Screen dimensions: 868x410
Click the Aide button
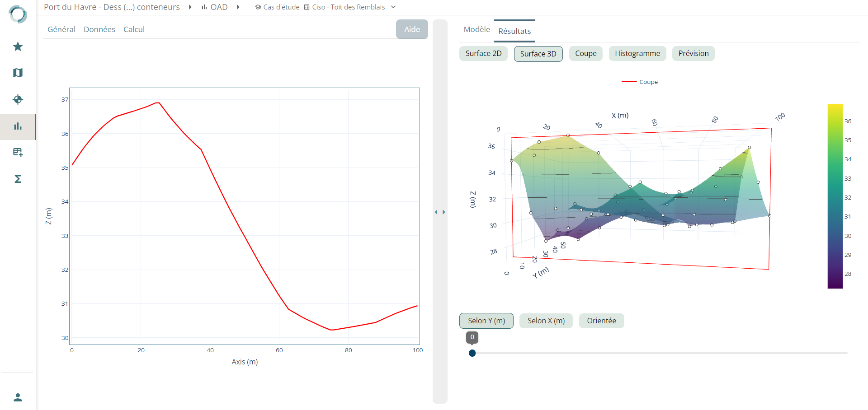412,29
